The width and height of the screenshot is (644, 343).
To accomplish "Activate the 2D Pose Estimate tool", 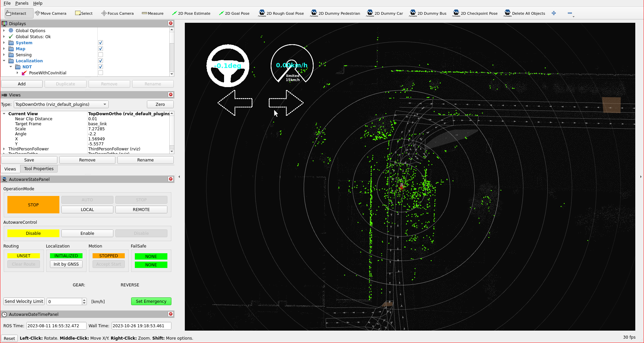I will (x=191, y=13).
